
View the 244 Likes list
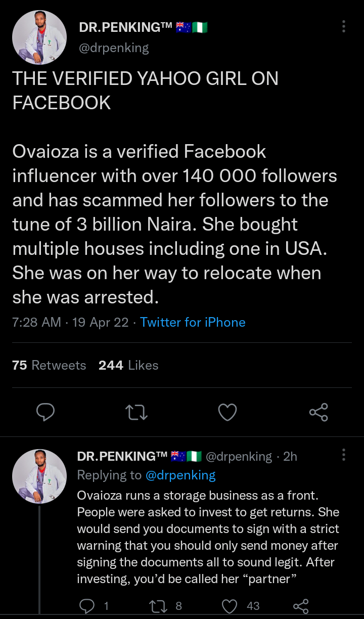(x=128, y=365)
